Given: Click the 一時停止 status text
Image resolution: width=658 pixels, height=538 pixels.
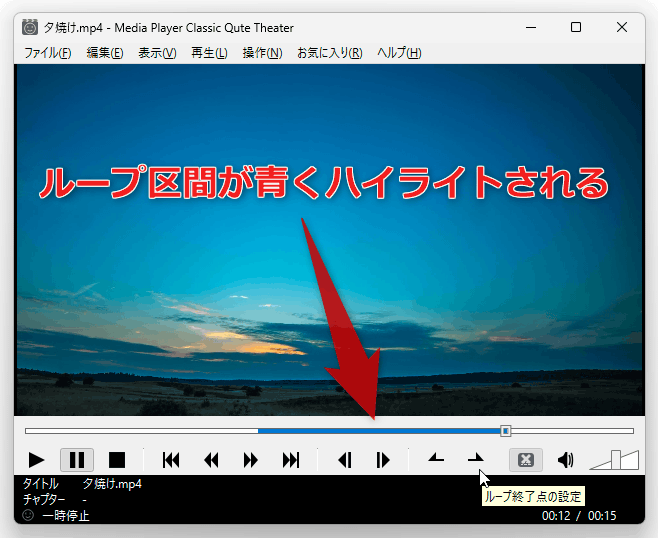Looking at the screenshot, I should (x=66, y=515).
